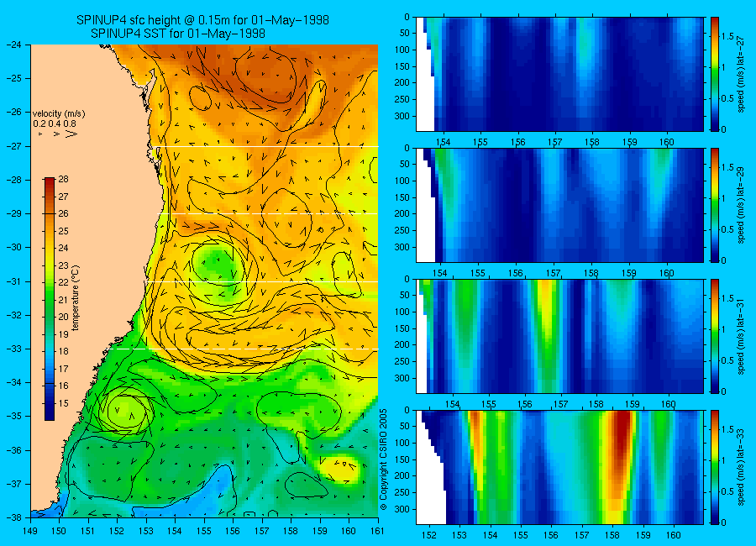
Task: Click the lat=-29 speed section plot
Action: point(559,205)
